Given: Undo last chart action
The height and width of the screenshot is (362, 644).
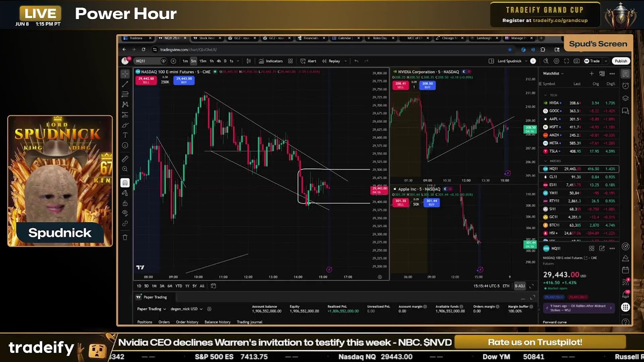Looking at the screenshot, I should pos(356,61).
